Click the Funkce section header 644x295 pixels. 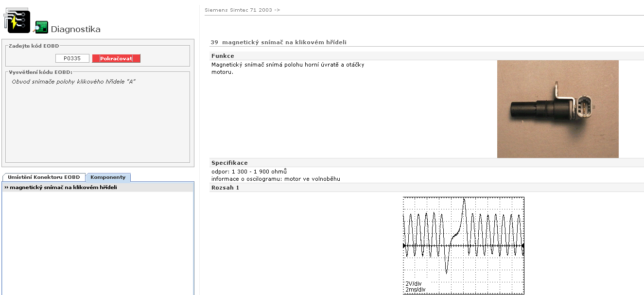[x=223, y=56]
